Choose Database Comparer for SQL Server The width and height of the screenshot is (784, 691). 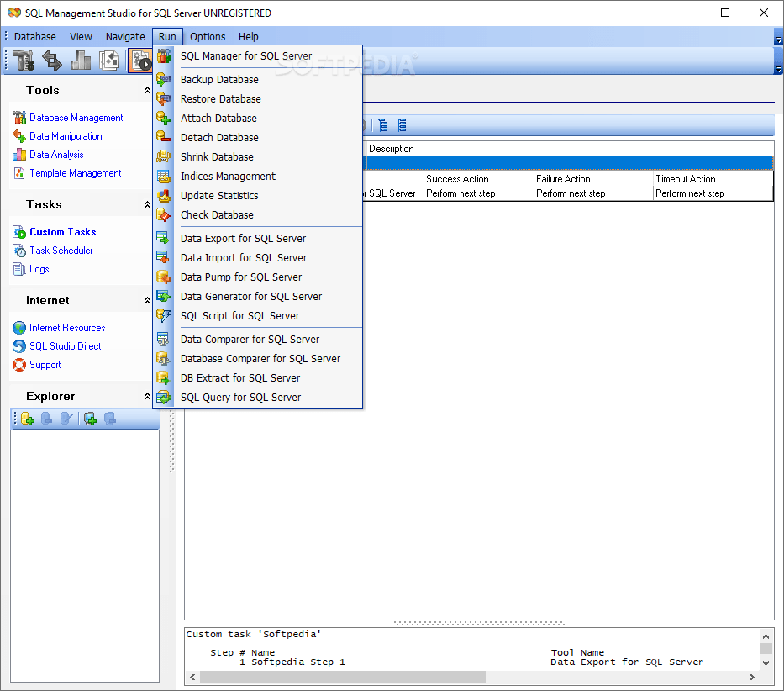click(x=258, y=359)
